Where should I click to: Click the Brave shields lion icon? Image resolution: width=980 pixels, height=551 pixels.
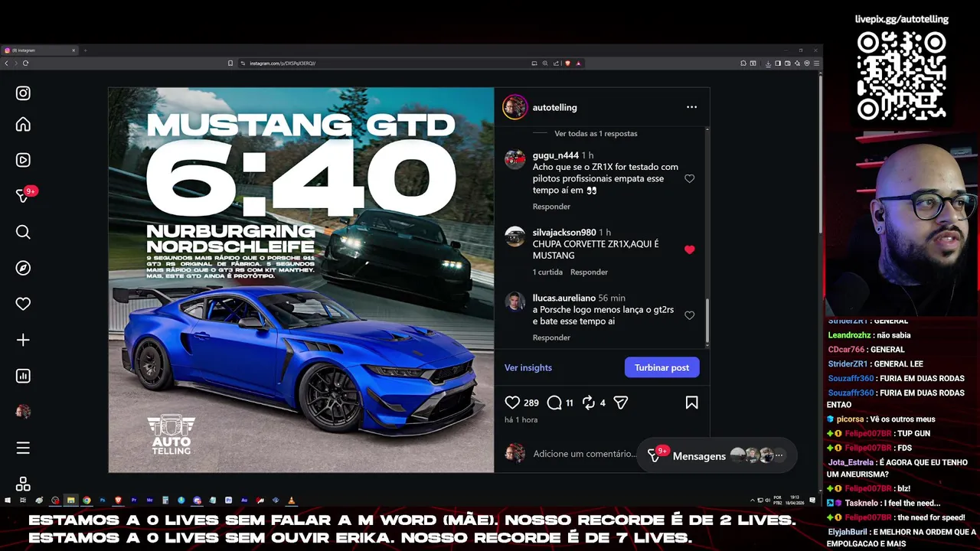568,63
